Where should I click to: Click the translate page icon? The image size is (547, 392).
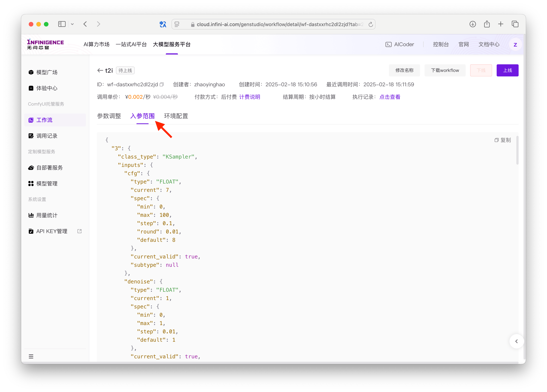coord(163,24)
